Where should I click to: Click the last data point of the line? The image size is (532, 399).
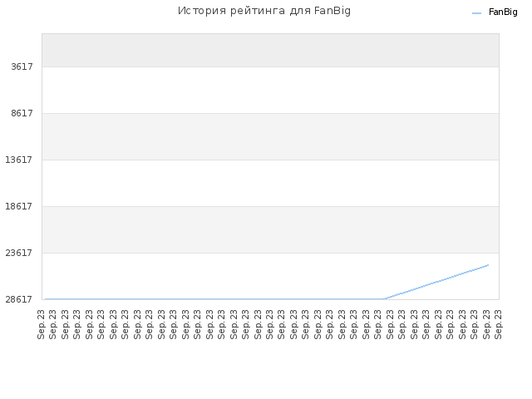pyautogui.click(x=488, y=265)
